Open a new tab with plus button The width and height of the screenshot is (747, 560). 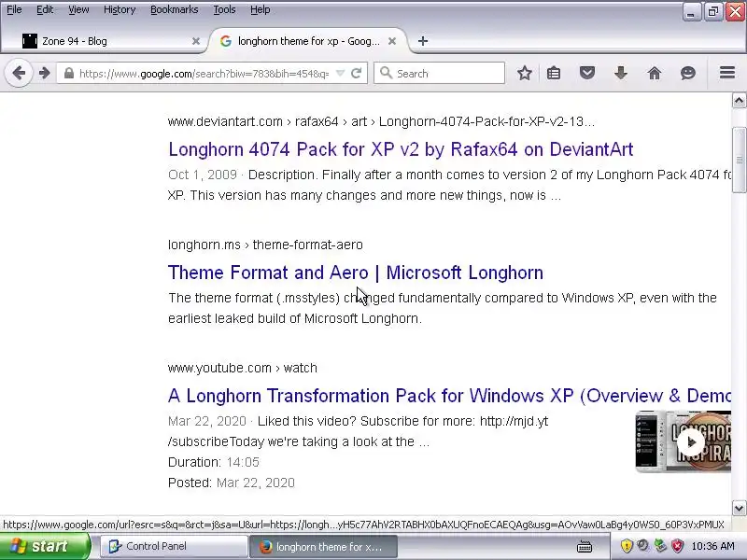[x=423, y=41]
